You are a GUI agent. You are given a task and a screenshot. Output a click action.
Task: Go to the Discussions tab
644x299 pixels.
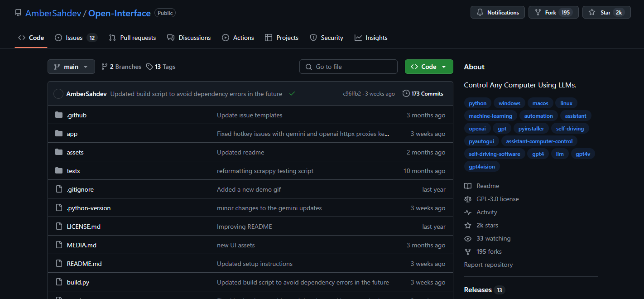(x=189, y=38)
